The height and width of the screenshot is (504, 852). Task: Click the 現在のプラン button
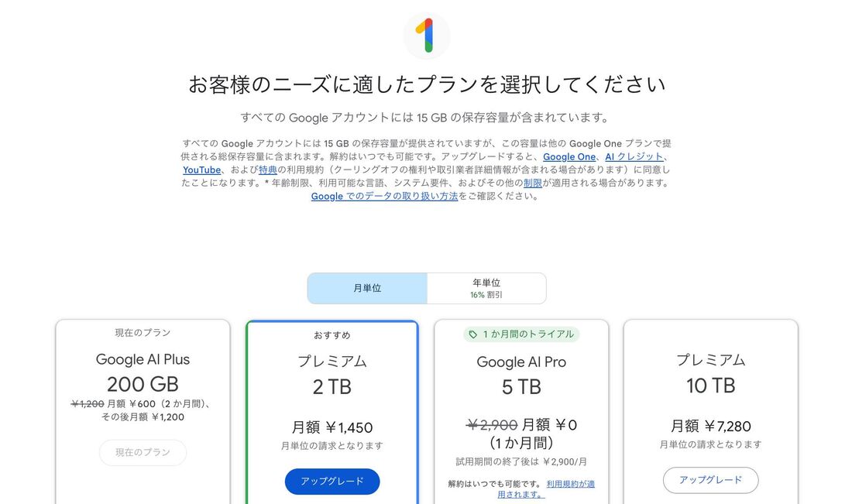click(143, 451)
